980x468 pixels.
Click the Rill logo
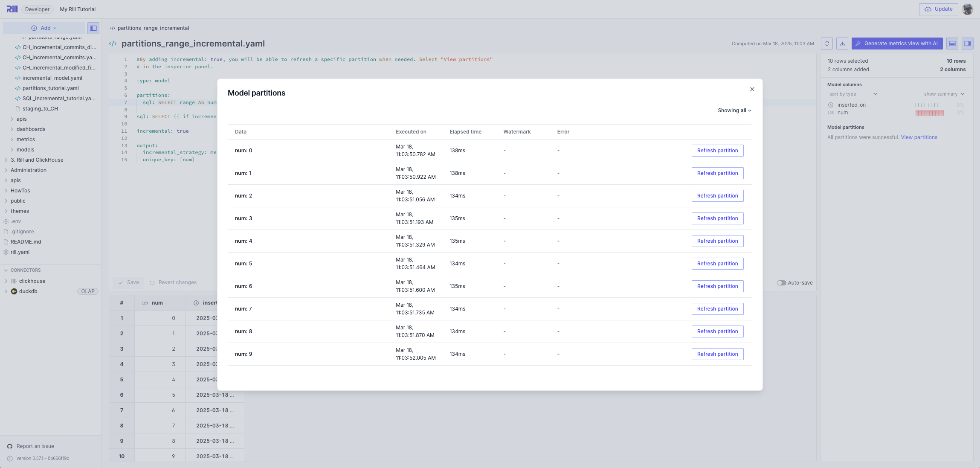click(12, 9)
